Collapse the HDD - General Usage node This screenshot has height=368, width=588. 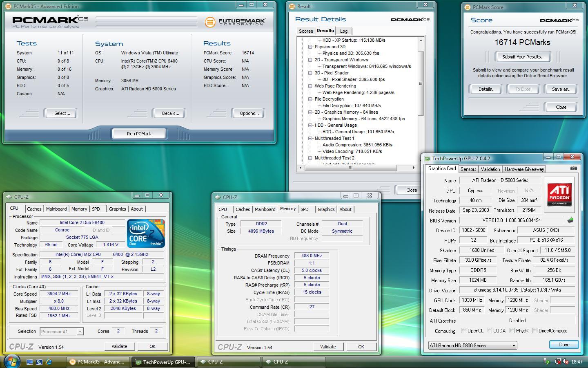[x=310, y=125]
